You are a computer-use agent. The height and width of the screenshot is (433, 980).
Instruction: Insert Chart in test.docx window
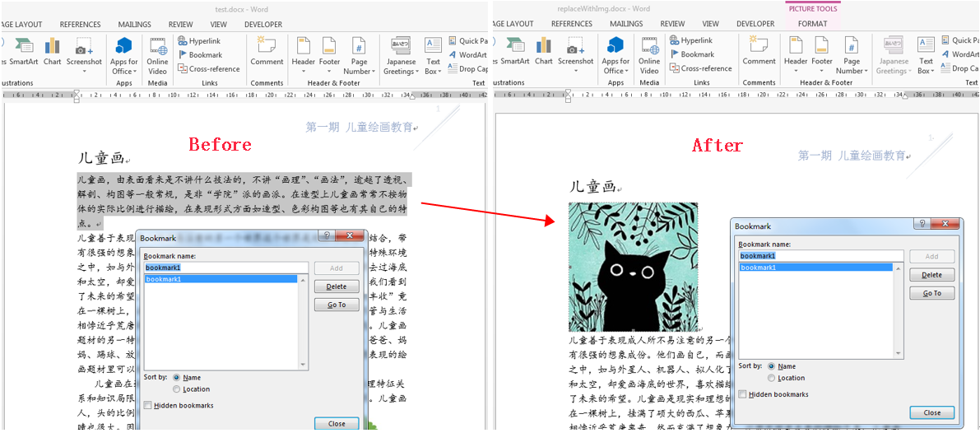[x=52, y=51]
